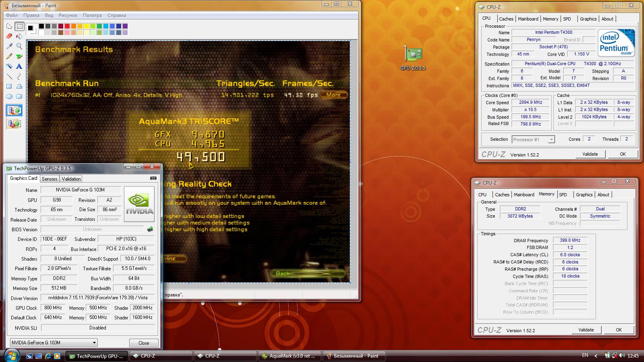This screenshot has height=362, width=644.
Task: Open SPD tab in CPU-Z memory timings window
Action: coord(563,195)
